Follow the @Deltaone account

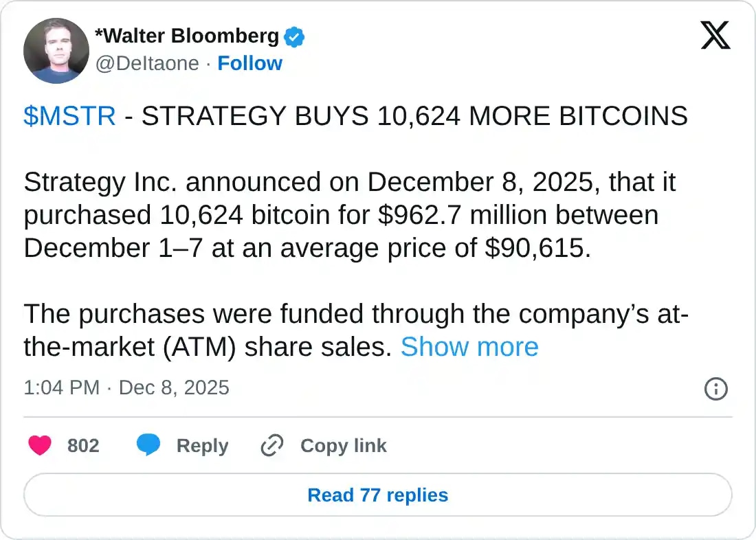point(250,63)
